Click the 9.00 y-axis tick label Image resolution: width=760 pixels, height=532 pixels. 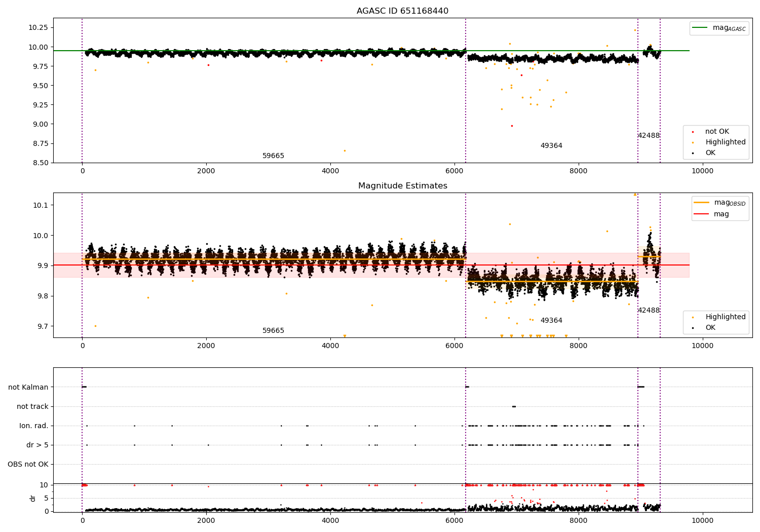click(40, 124)
